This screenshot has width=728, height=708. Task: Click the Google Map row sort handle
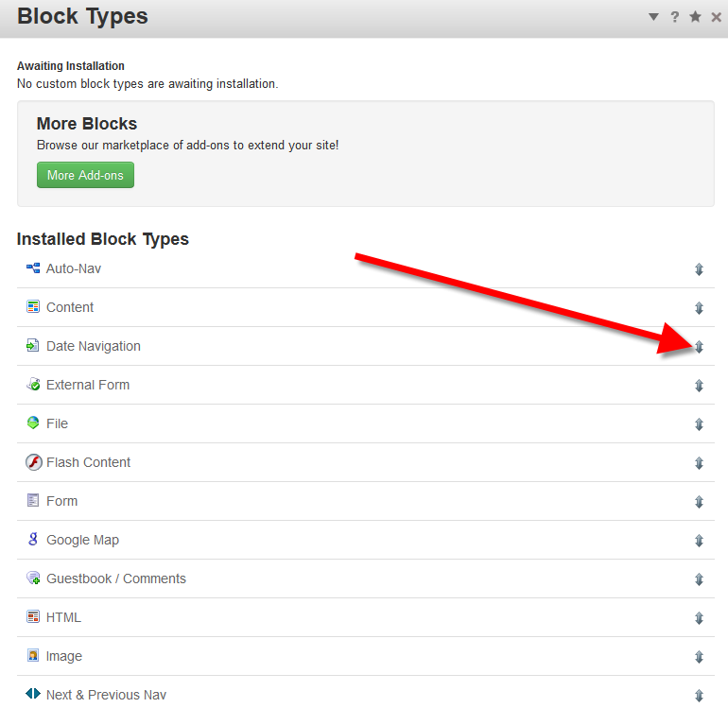click(699, 541)
